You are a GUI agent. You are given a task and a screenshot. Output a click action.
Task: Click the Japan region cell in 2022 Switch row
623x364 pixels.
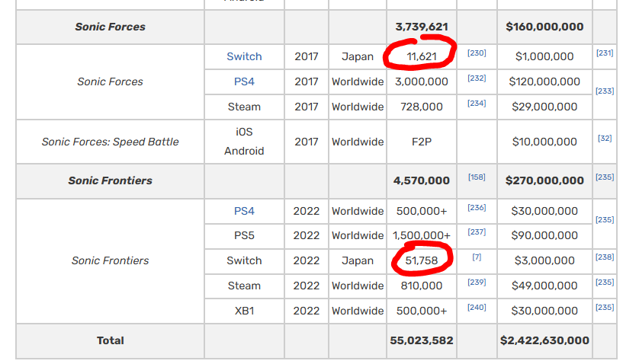[358, 260]
